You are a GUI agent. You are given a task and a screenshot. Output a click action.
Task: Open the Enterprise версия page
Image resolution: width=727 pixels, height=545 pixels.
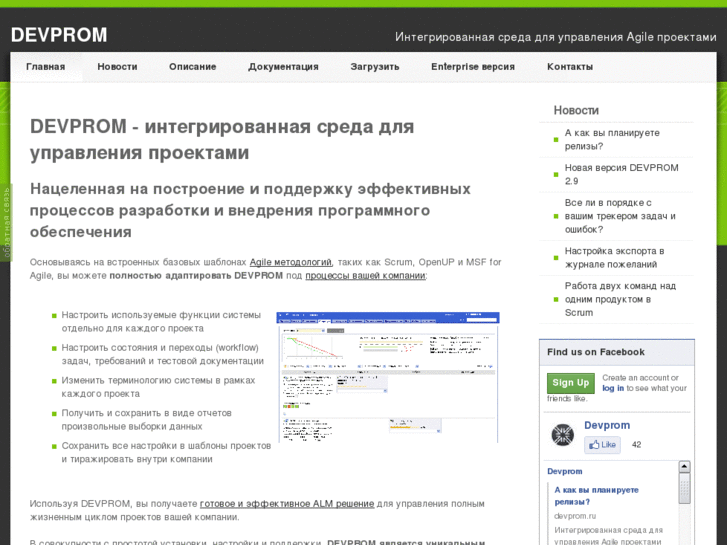[473, 67]
